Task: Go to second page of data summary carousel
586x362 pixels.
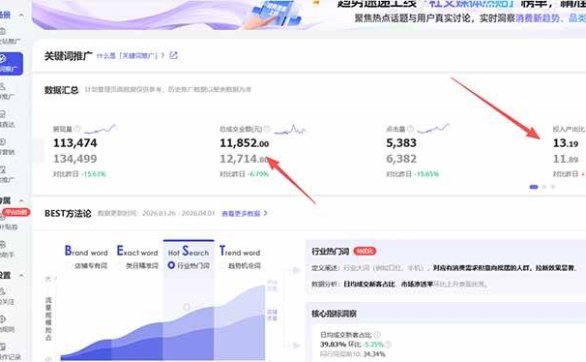Action: tap(545, 187)
